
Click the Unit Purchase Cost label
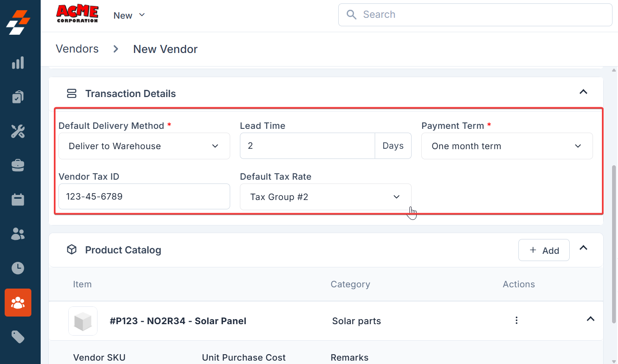244,358
